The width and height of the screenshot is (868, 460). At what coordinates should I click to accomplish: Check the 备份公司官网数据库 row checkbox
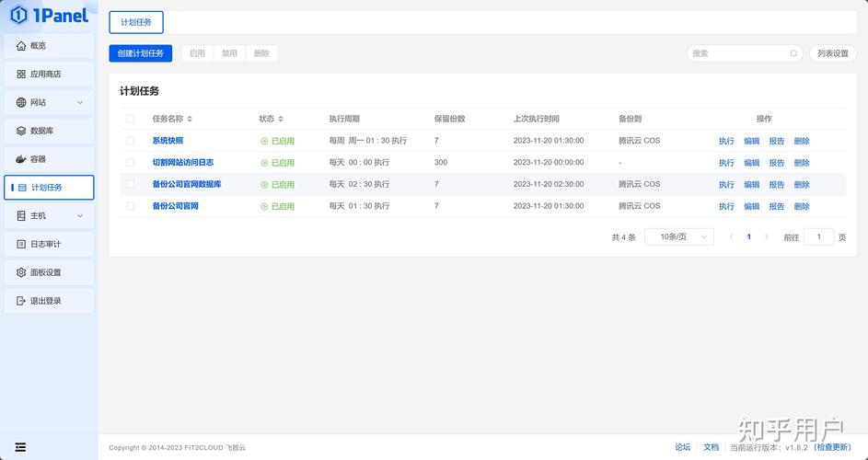130,184
